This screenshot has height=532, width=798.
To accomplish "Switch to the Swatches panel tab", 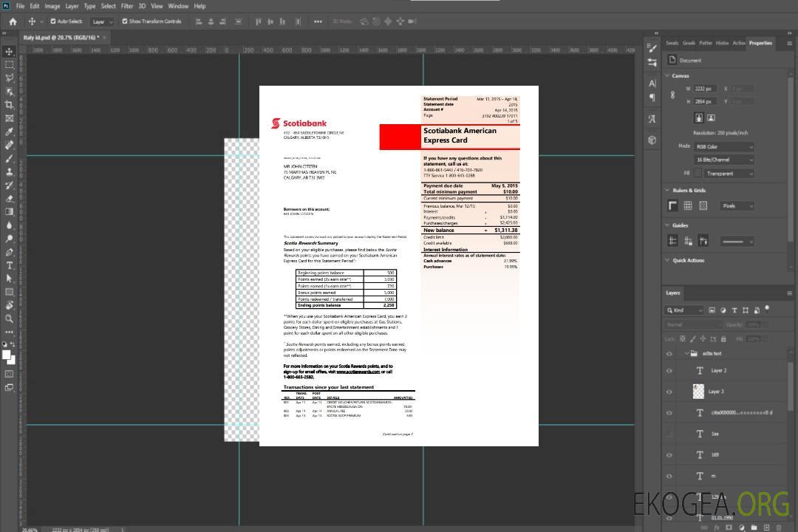I will pyautogui.click(x=672, y=43).
